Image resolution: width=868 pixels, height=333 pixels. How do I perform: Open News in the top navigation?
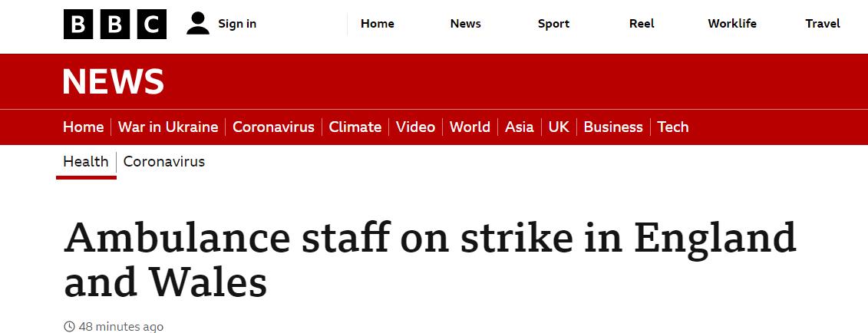coord(466,24)
